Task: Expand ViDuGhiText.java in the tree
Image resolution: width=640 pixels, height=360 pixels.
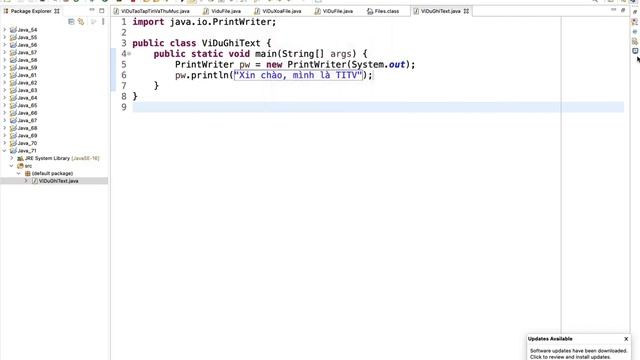Action: click(26, 181)
